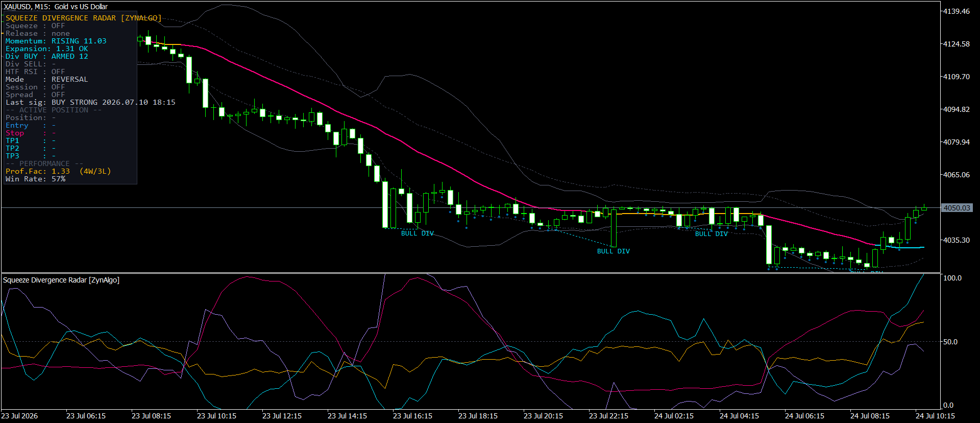Click the BULL DIV label near 22:15

point(614,251)
